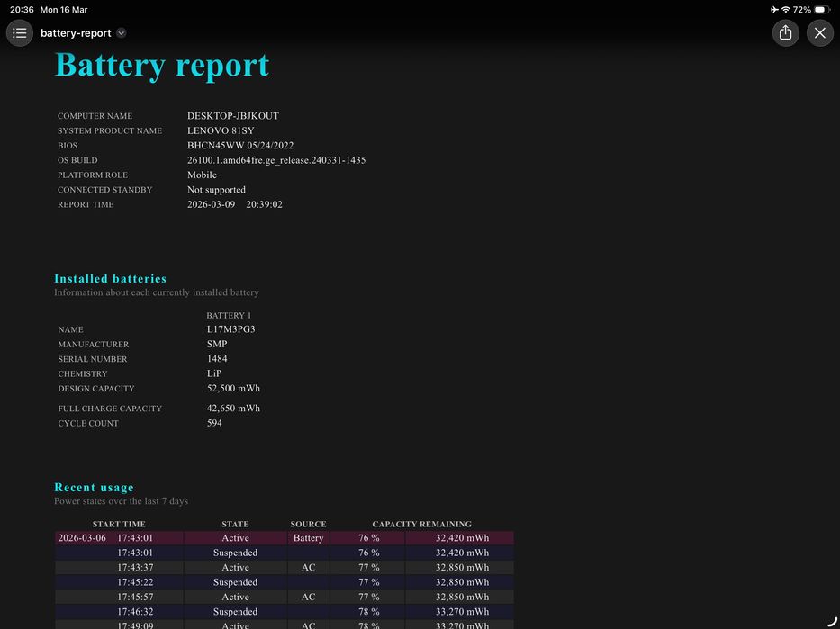
Task: Expand the battery-report title dropdown chevron
Action: click(x=122, y=33)
